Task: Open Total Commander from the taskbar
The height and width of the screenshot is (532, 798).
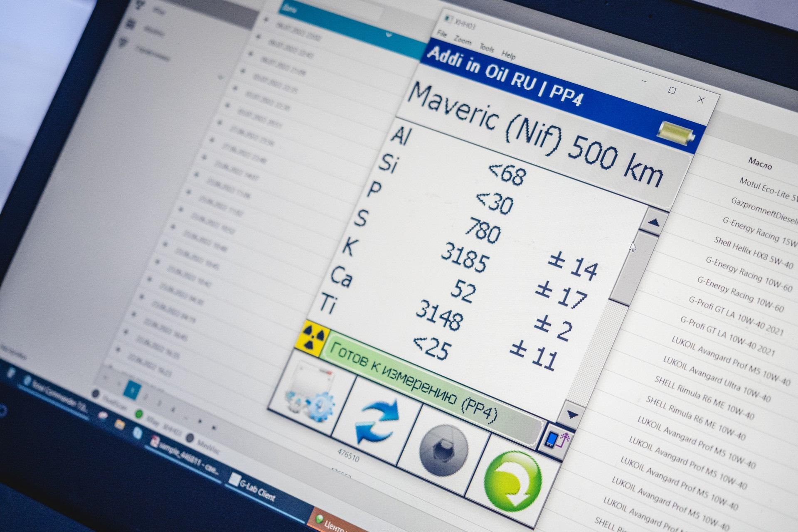Action: (x=54, y=394)
